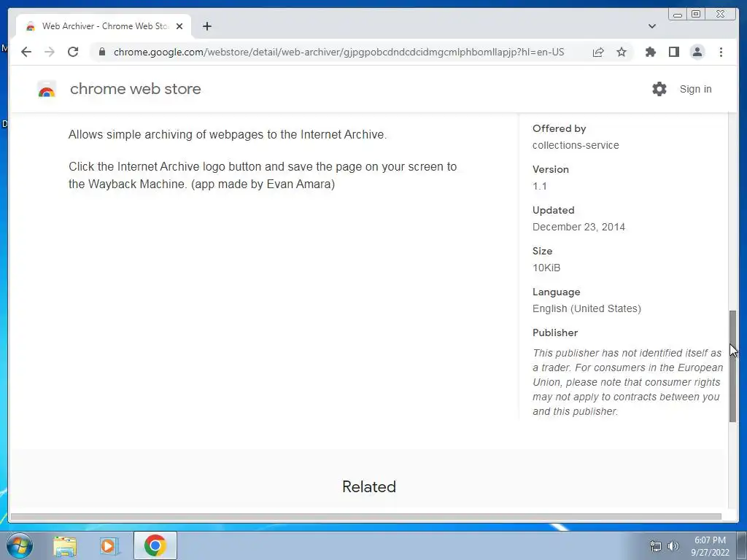The height and width of the screenshot is (560, 747).
Task: Click the Show desktop strip on the taskbar
Action: (x=742, y=545)
